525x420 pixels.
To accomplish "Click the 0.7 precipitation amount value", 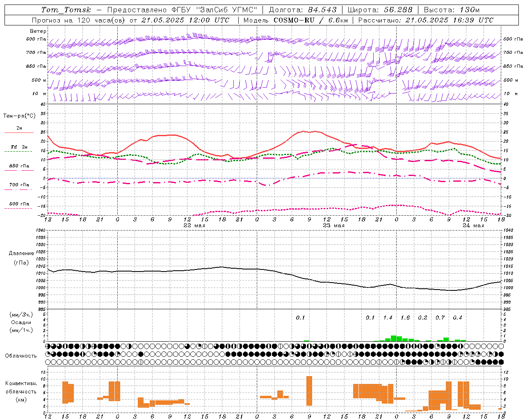I will (x=440, y=317).
